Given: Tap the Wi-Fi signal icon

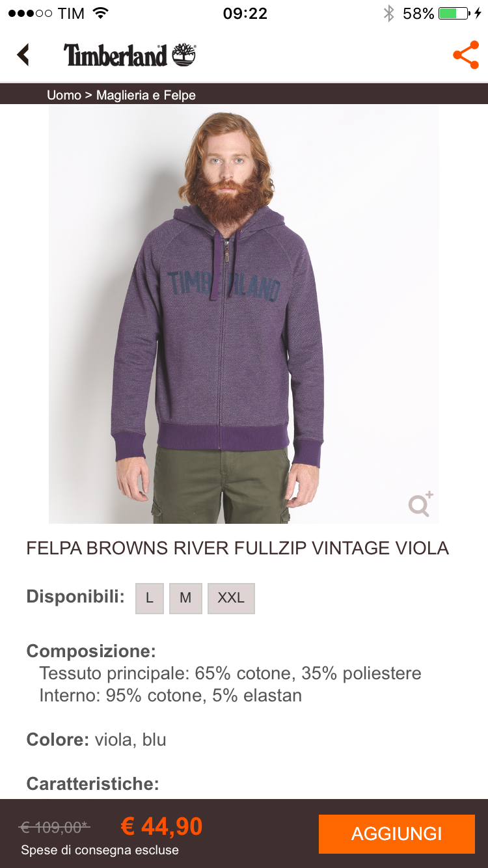Looking at the screenshot, I should point(101,13).
